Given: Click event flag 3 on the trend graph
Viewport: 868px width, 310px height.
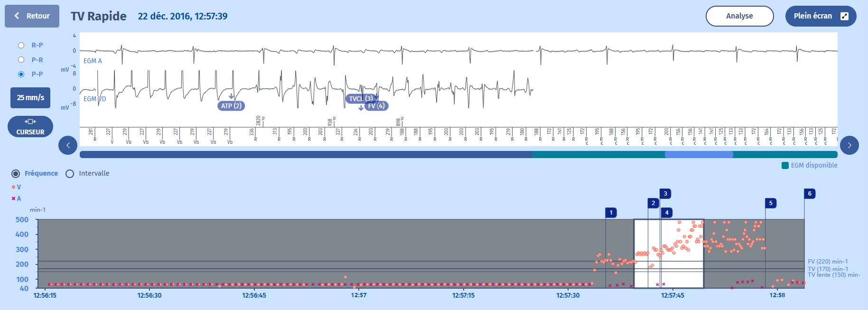Looking at the screenshot, I should pyautogui.click(x=665, y=194).
